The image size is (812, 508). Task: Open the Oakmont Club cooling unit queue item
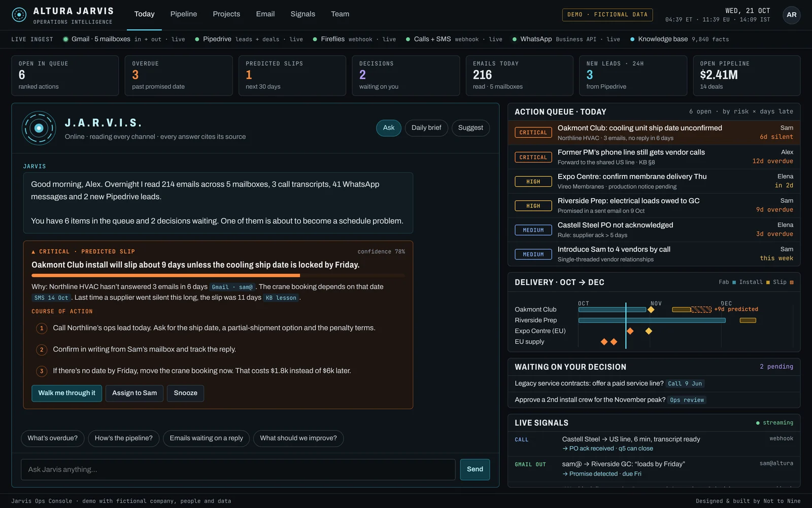point(654,133)
